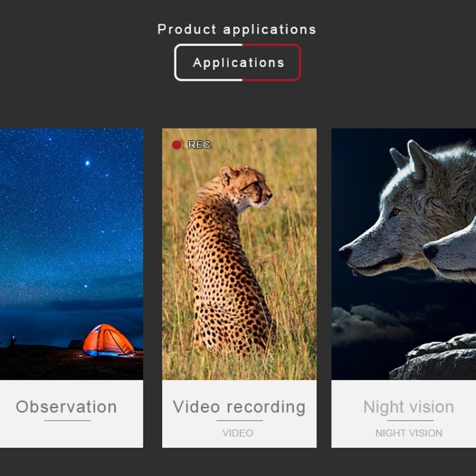Click the REC text label

point(199,145)
